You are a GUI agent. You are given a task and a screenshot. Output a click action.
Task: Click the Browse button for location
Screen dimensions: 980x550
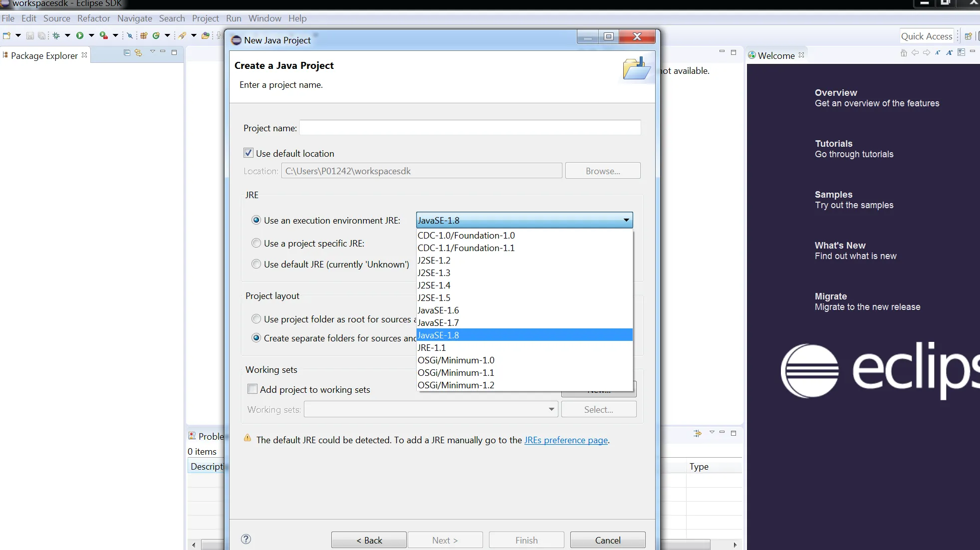pyautogui.click(x=602, y=170)
